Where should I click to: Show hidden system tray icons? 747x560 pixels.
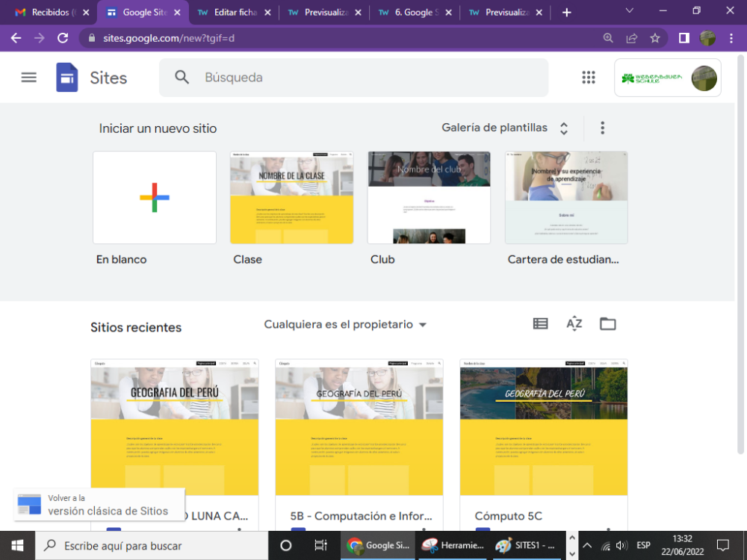[587, 546]
